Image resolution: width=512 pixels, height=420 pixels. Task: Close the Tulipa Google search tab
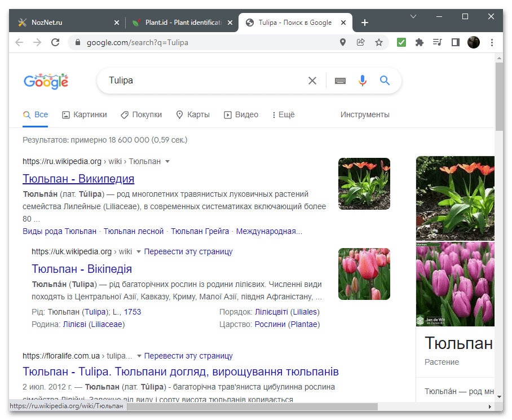pos(343,23)
